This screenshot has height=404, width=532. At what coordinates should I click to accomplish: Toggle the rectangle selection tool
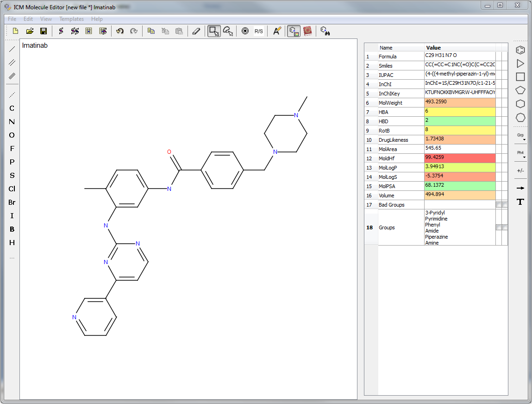[x=214, y=31]
